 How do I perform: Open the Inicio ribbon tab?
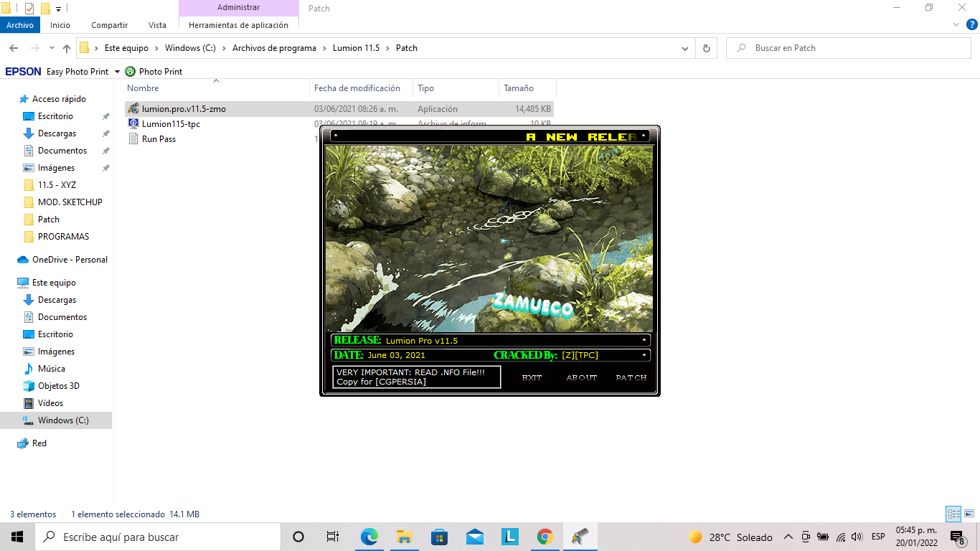pyautogui.click(x=60, y=25)
